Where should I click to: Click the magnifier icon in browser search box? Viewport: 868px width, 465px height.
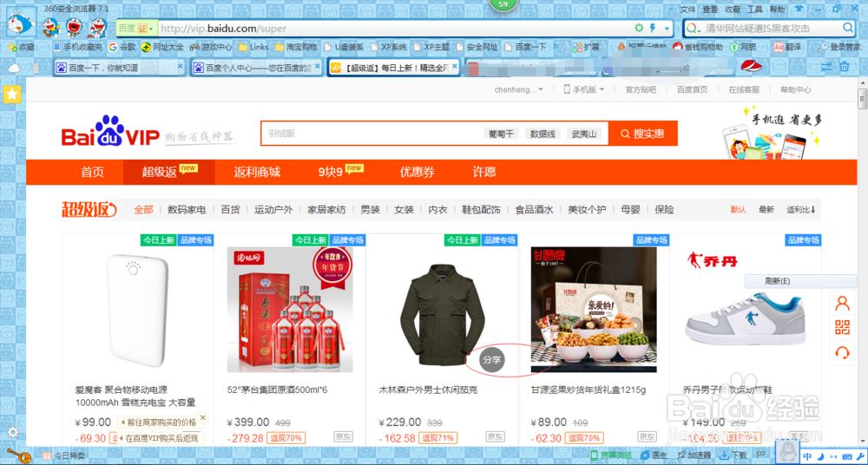click(848, 28)
